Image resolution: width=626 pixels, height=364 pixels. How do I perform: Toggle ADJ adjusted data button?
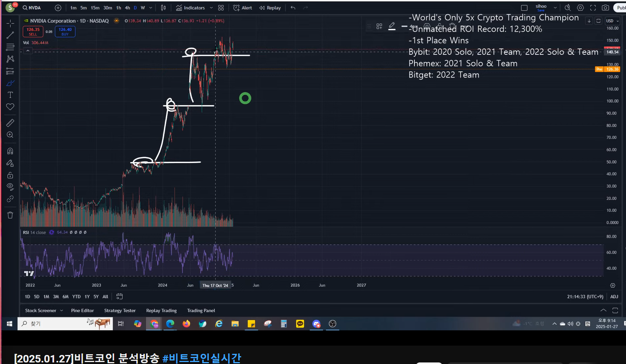coord(614,297)
